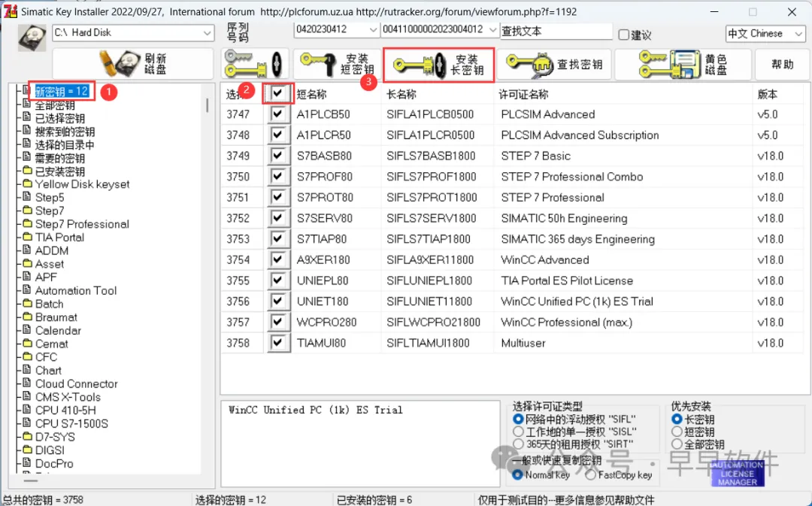The height and width of the screenshot is (506, 812).
Task: Click the folder icon beside Asset
Action: click(27, 264)
